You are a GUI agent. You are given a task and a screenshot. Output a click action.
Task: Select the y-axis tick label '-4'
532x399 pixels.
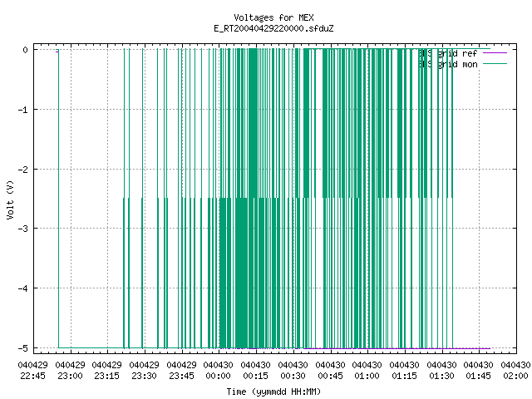pyautogui.click(x=23, y=288)
